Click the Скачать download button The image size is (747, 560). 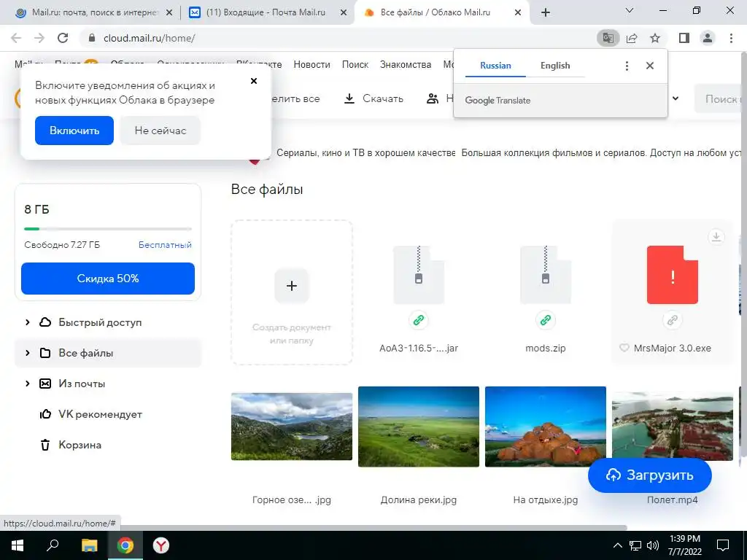click(373, 98)
